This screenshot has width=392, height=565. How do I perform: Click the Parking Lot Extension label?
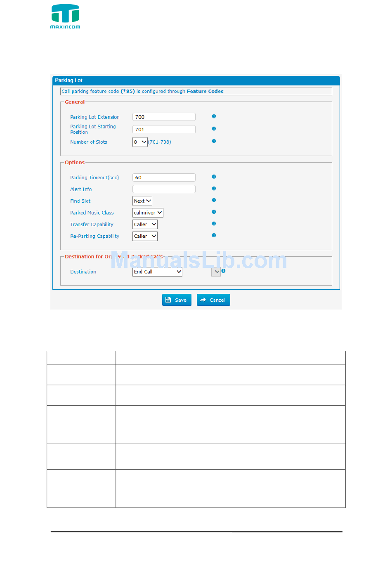point(95,117)
